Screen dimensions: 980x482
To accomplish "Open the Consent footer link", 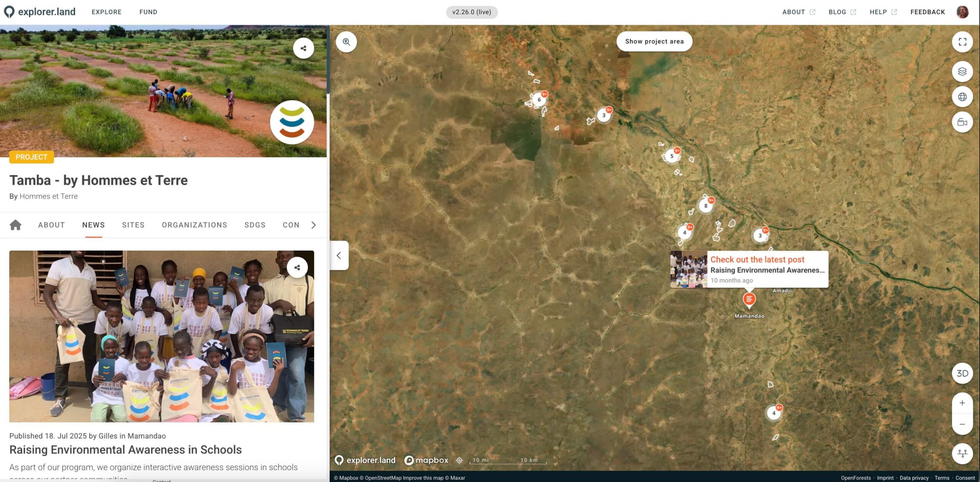I will click(965, 478).
